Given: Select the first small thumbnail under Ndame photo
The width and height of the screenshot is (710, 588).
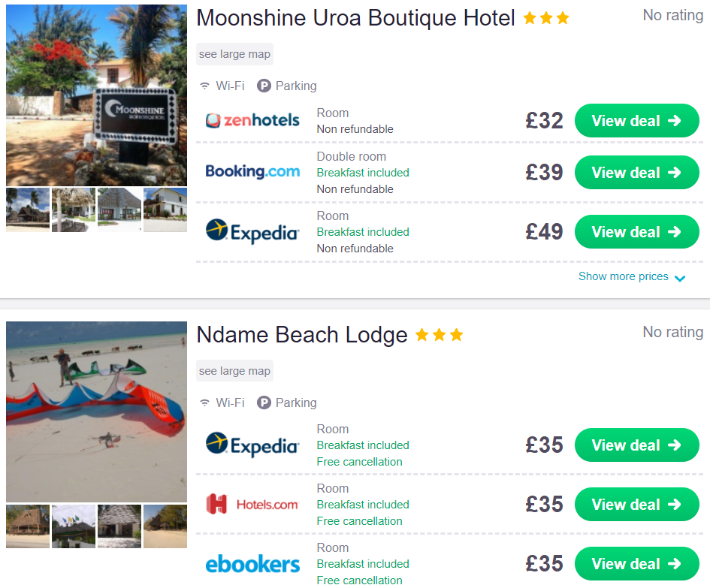Looking at the screenshot, I should coord(28,526).
